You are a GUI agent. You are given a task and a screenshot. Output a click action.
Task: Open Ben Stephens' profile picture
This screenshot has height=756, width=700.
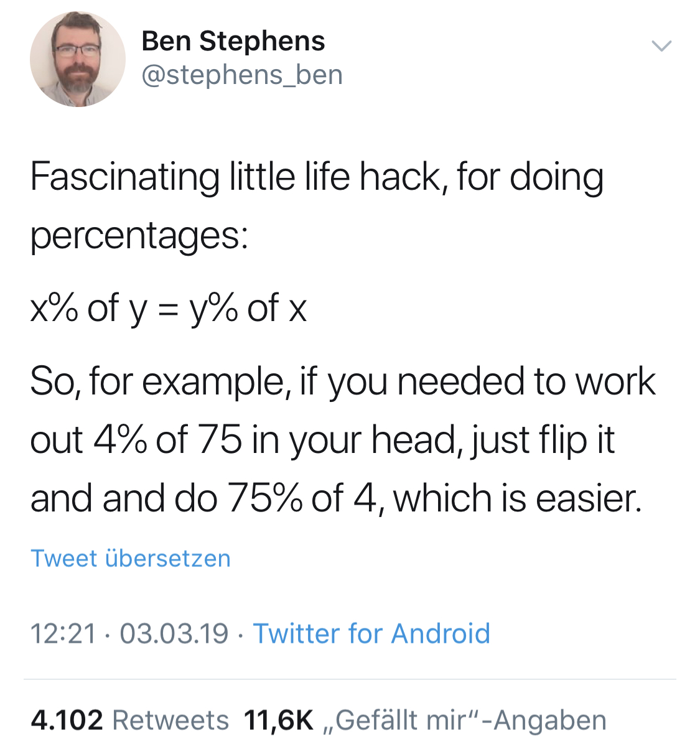pyautogui.click(x=77, y=59)
